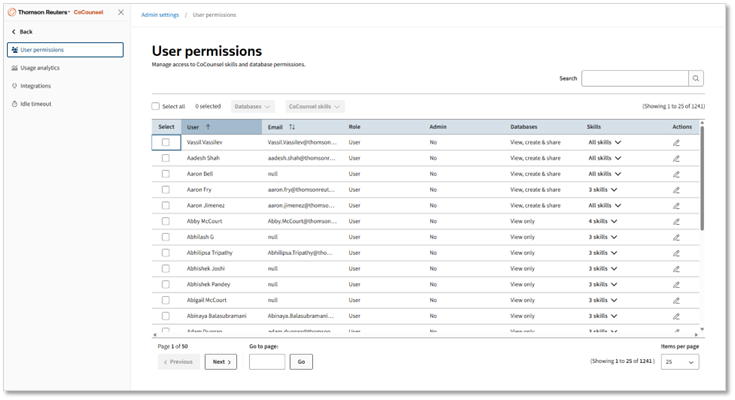Click edit pencil icon for Abby McCourt
735x400 pixels.
coord(676,221)
